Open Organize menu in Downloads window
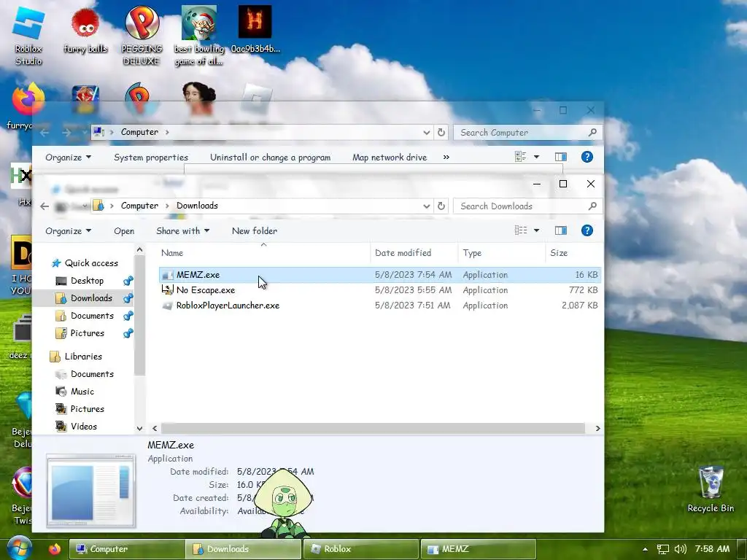 68,231
